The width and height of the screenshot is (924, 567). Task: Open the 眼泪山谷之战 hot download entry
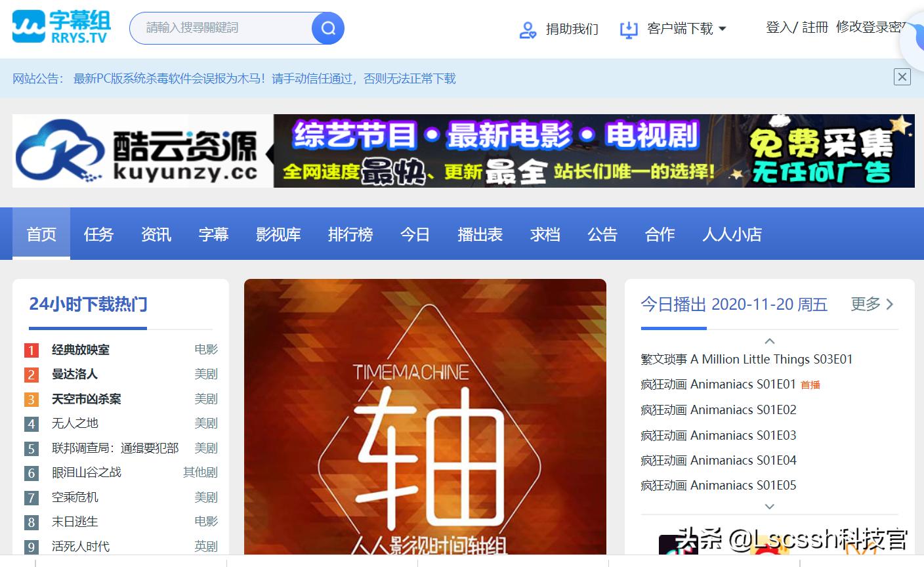point(87,472)
